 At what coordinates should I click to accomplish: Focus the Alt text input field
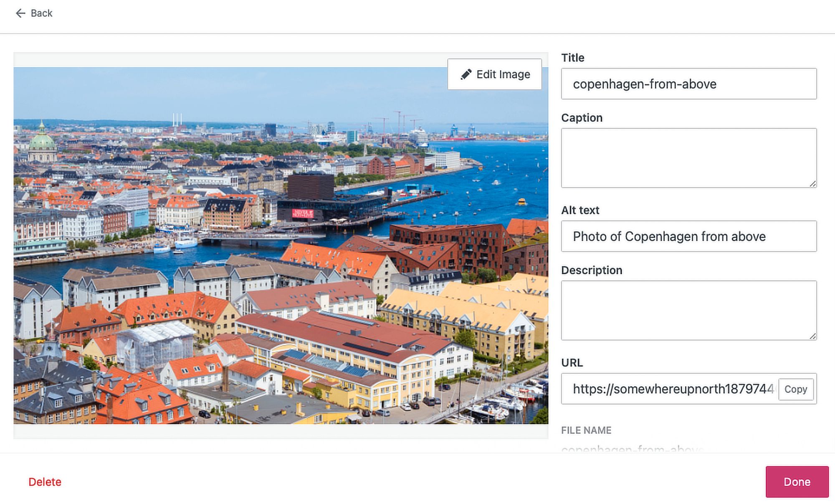688,236
